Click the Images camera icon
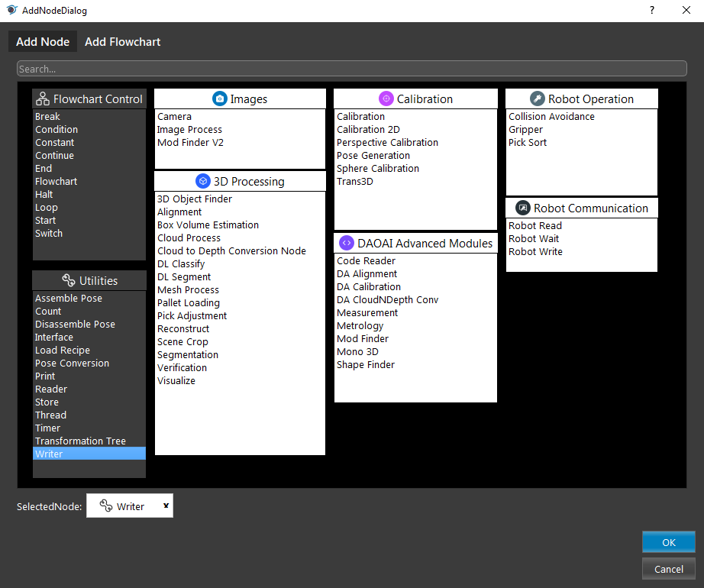This screenshot has height=588, width=704. [x=220, y=99]
